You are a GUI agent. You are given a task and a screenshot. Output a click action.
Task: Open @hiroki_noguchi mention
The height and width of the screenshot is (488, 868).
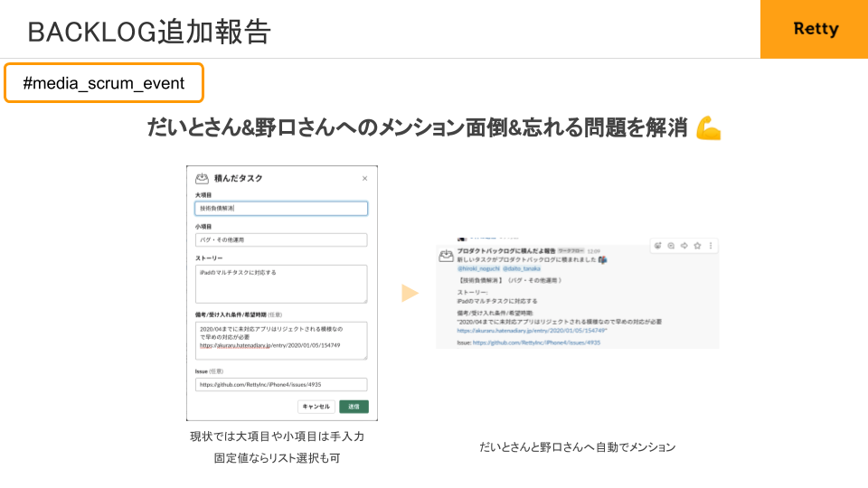478,268
